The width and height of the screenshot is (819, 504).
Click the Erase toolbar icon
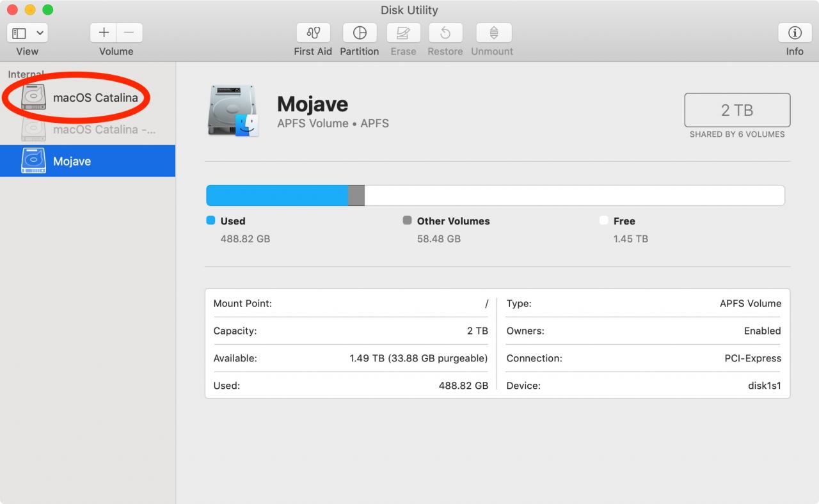tap(403, 33)
